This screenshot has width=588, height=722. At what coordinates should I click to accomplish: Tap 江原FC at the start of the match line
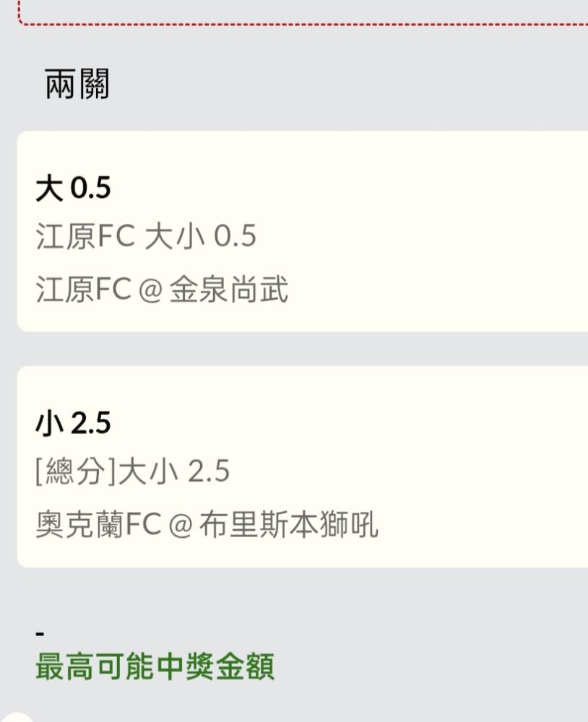83,290
